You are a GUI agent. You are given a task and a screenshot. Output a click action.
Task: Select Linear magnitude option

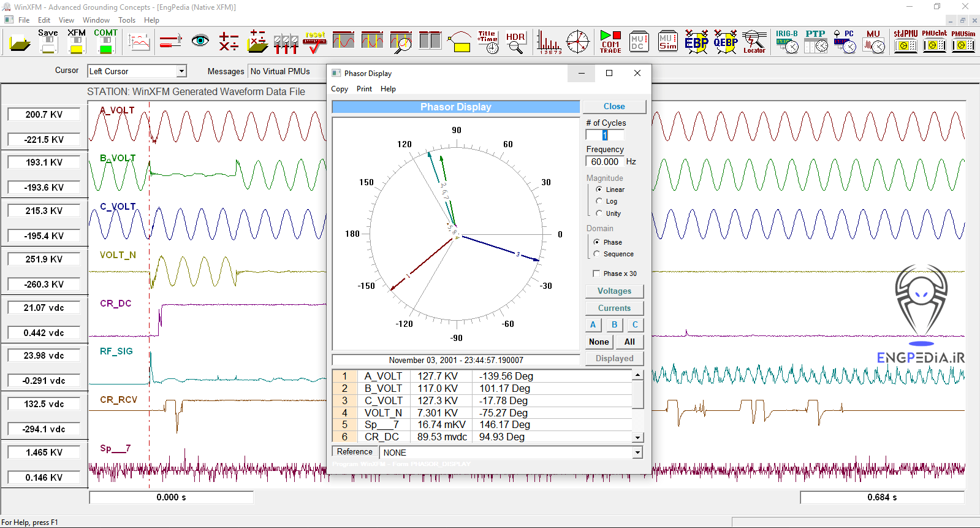point(610,189)
